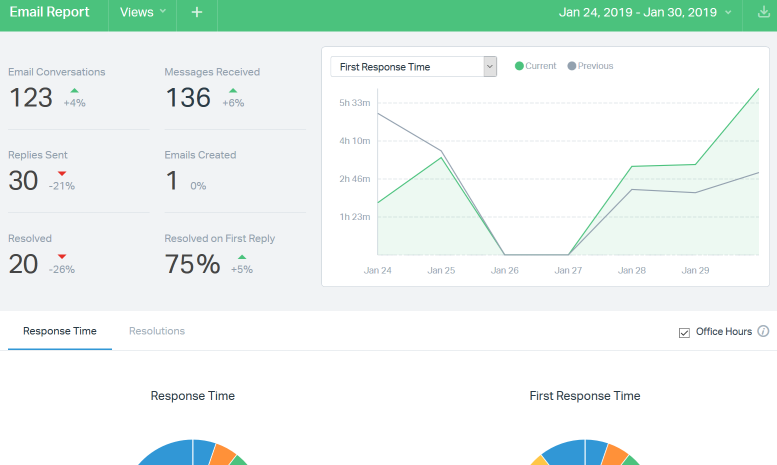Image resolution: width=777 pixels, height=465 pixels.
Task: Click the plus icon to add view
Action: coord(197,13)
